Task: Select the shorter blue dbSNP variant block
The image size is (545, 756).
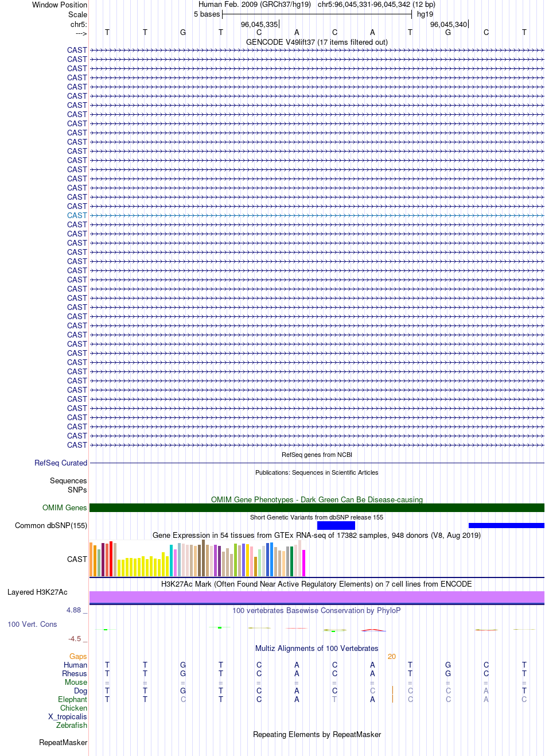Action: coord(336,525)
